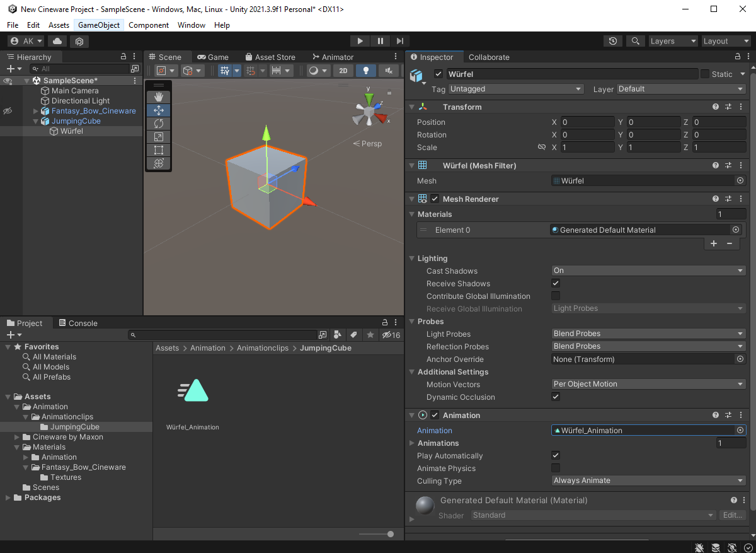Screen dimensions: 756x553
Task: Open the Layout dropdown in top toolbar
Action: click(726, 41)
